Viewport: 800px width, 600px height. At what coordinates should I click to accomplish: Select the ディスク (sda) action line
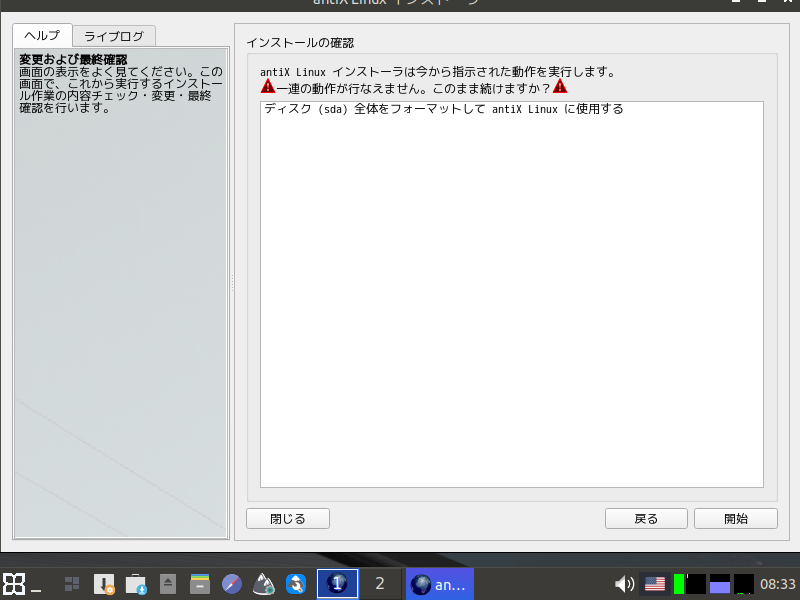444,109
